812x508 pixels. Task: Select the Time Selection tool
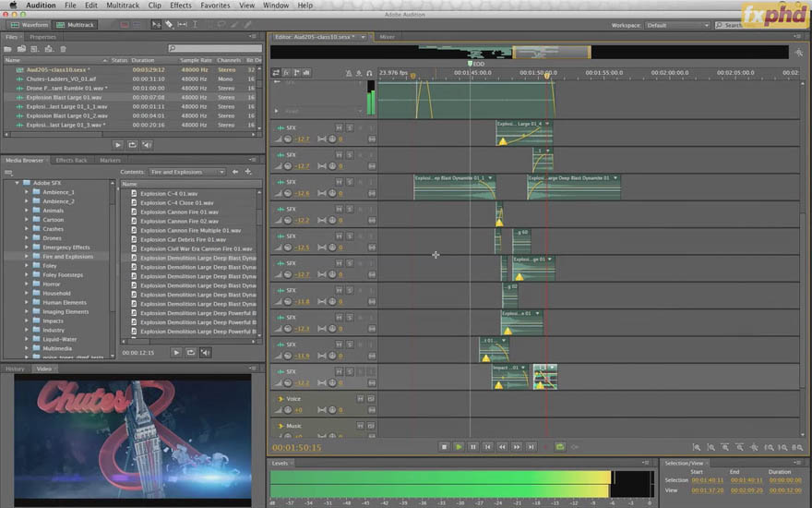click(195, 24)
